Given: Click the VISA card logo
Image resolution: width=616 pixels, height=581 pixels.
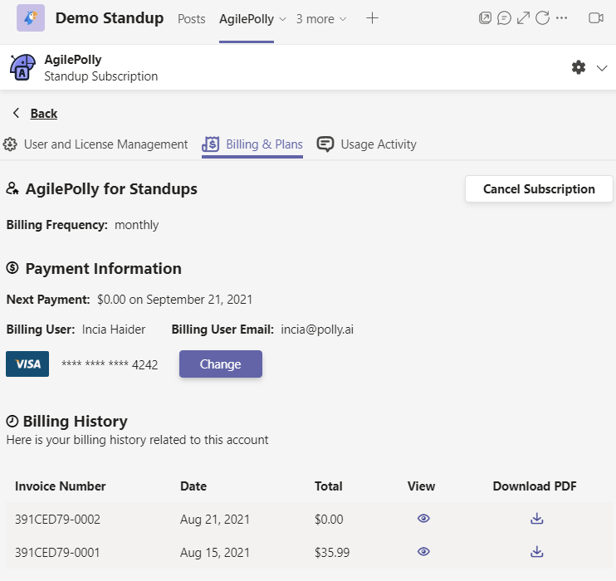Looking at the screenshot, I should (28, 364).
